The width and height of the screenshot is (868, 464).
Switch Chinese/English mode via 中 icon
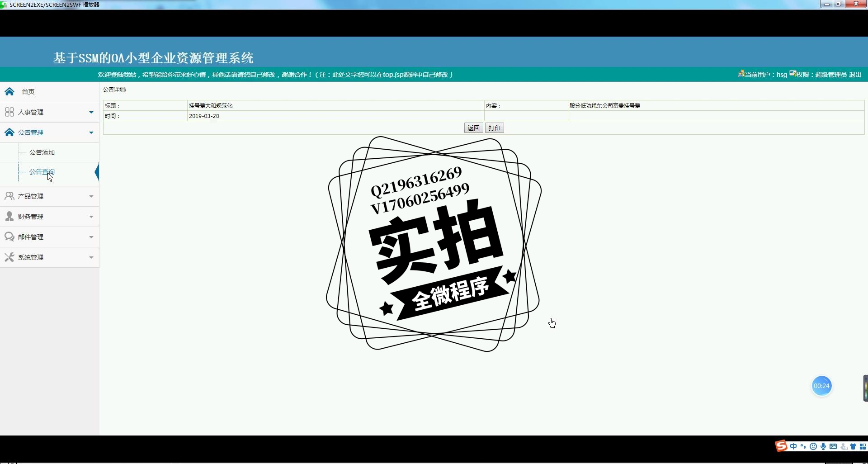tap(793, 446)
